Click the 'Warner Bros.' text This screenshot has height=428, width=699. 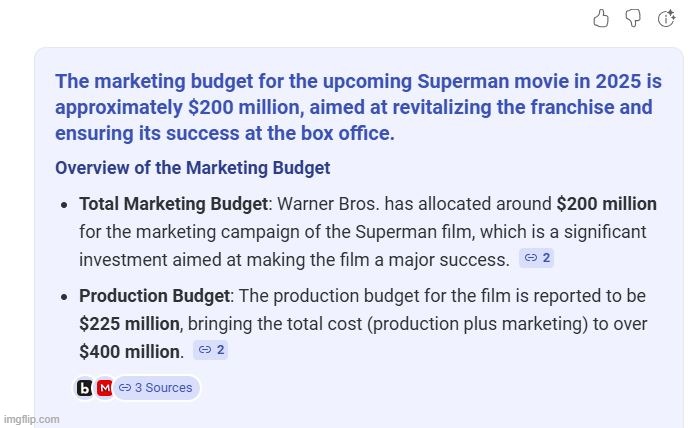pyautogui.click(x=328, y=204)
